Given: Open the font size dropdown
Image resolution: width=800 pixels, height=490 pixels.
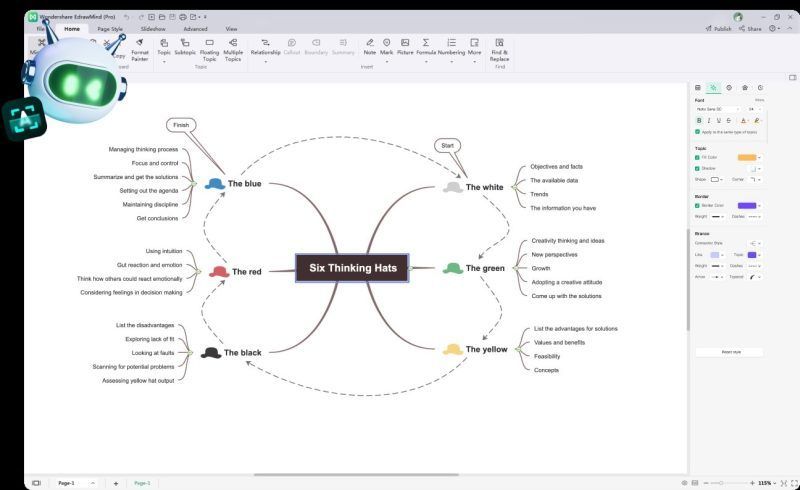Looking at the screenshot, I should [x=754, y=109].
